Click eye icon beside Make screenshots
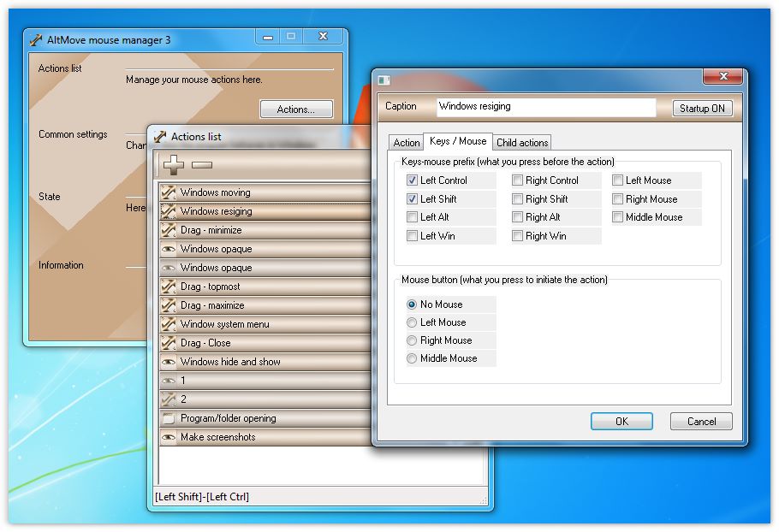779x532 pixels. [169, 437]
